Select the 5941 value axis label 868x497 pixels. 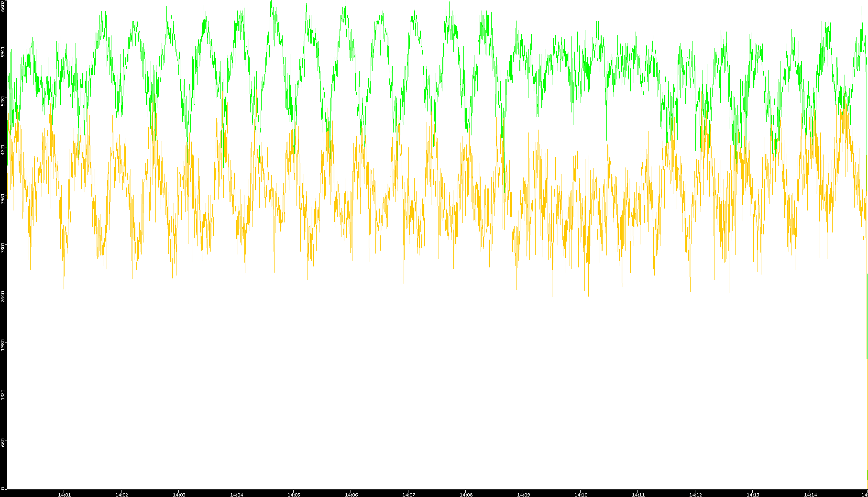coord(3,52)
